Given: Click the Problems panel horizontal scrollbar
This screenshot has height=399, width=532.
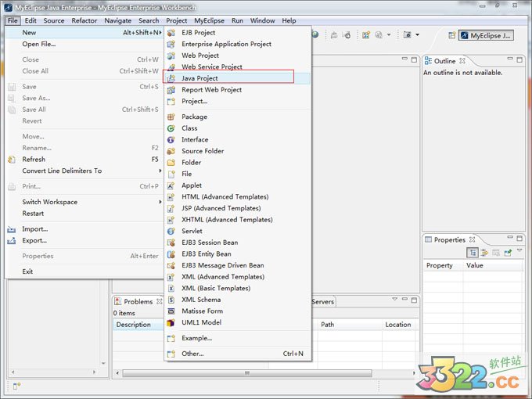Looking at the screenshot, I should 247,373.
